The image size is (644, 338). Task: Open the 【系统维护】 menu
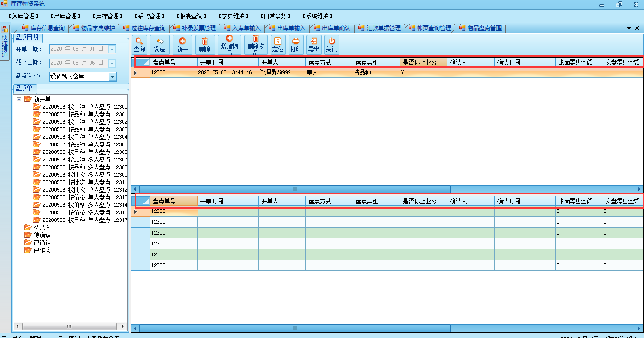click(317, 16)
